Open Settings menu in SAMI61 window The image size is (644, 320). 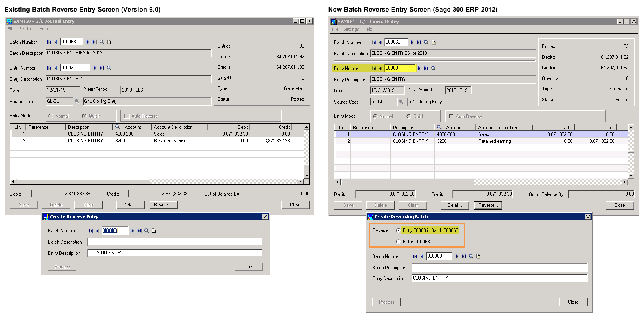click(x=351, y=29)
